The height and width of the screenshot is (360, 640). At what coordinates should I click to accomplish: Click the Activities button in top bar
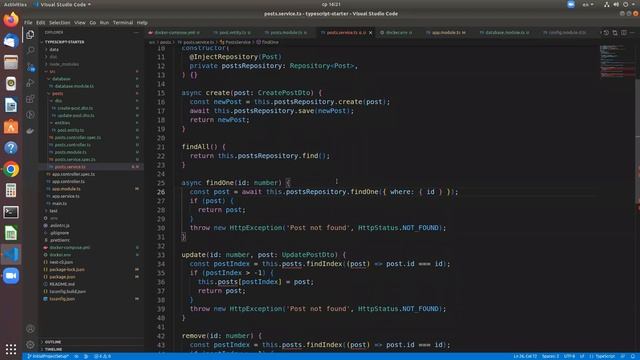click(15, 4)
